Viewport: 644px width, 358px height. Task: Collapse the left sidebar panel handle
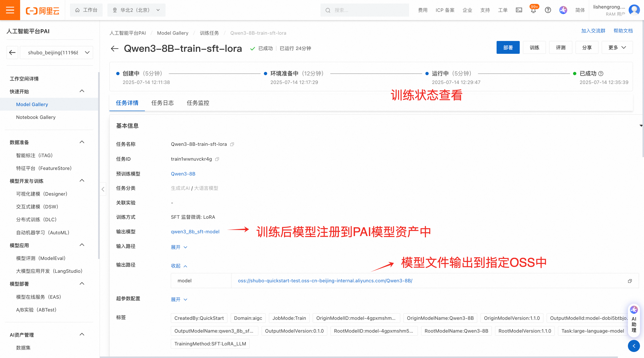click(x=103, y=189)
